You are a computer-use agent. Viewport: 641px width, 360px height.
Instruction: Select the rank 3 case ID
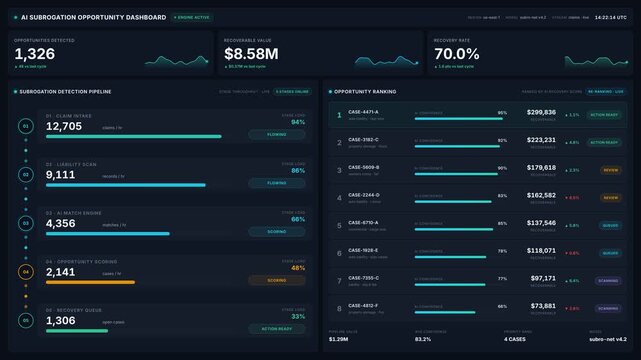point(363,168)
